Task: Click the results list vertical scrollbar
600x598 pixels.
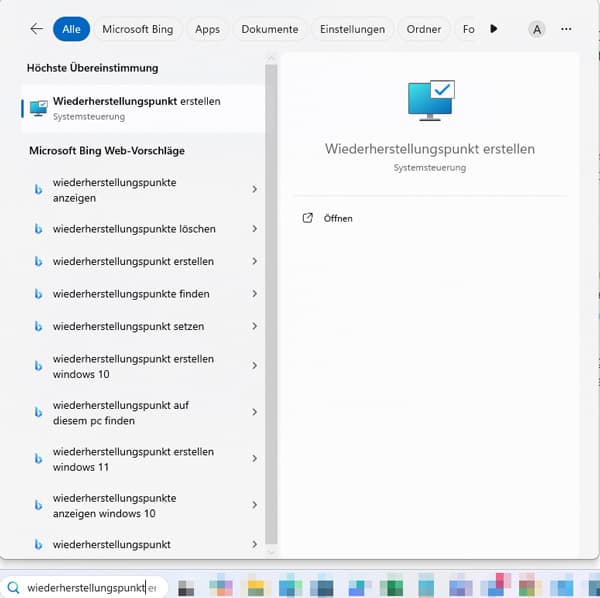Action: click(x=270, y=300)
